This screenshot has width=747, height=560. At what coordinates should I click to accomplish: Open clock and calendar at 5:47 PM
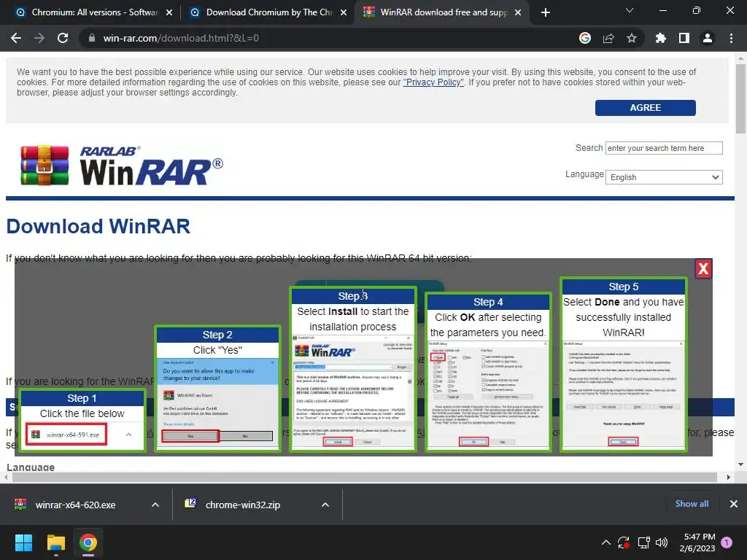pyautogui.click(x=697, y=542)
